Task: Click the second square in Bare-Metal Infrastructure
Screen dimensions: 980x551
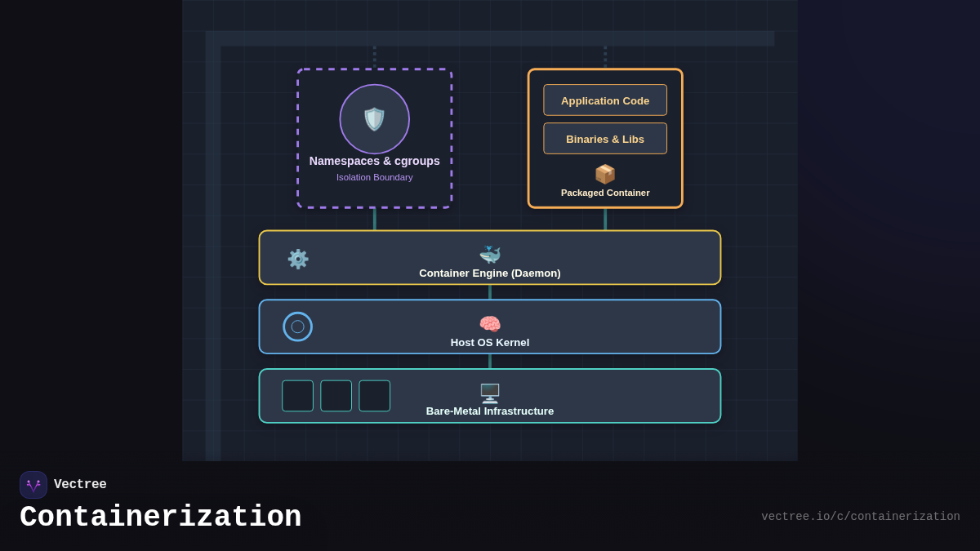Action: 336,396
